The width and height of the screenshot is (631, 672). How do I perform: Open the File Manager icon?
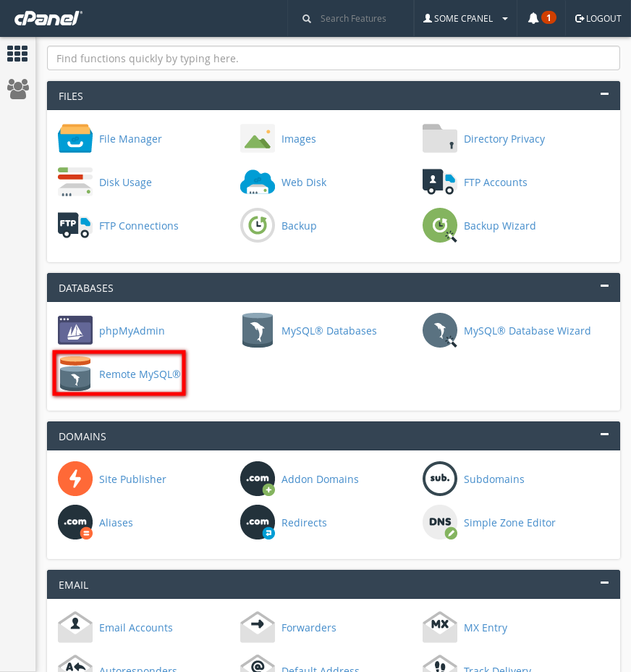[75, 138]
